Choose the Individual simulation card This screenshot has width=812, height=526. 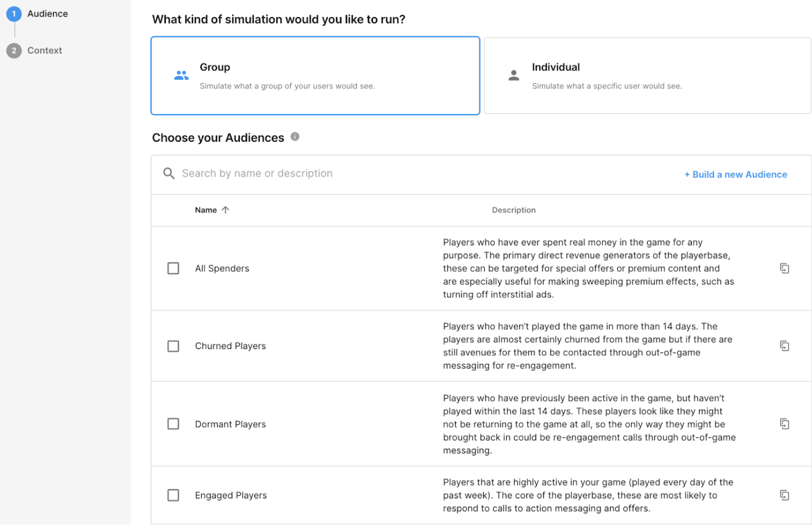tap(647, 76)
